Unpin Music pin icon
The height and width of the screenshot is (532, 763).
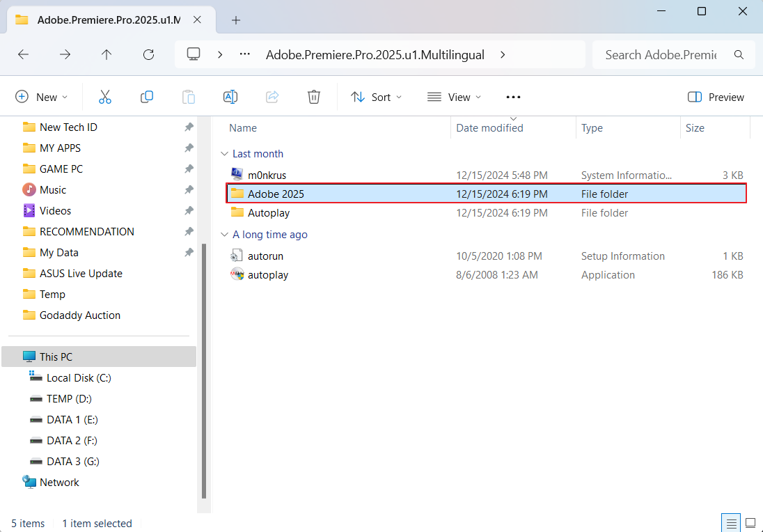189,190
